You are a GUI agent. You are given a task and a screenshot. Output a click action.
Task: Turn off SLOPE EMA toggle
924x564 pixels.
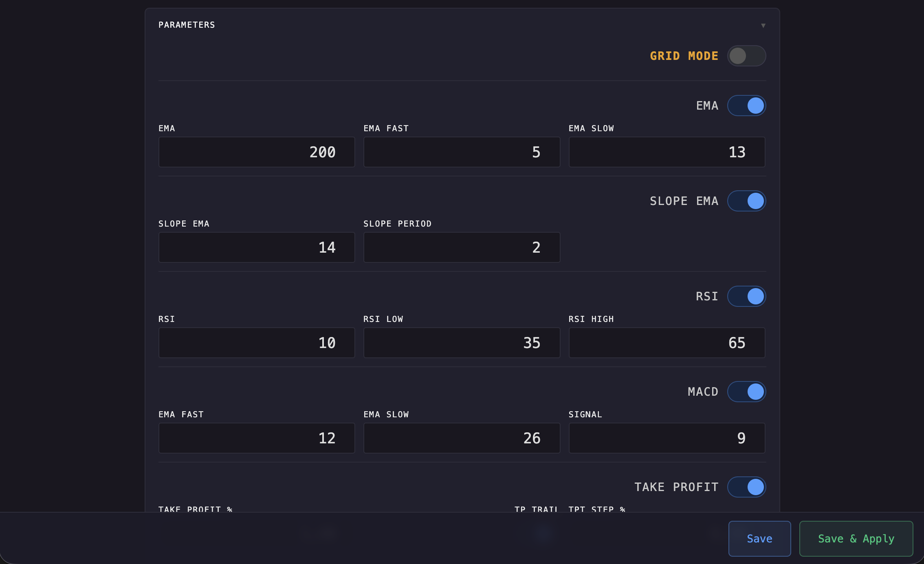[746, 201]
